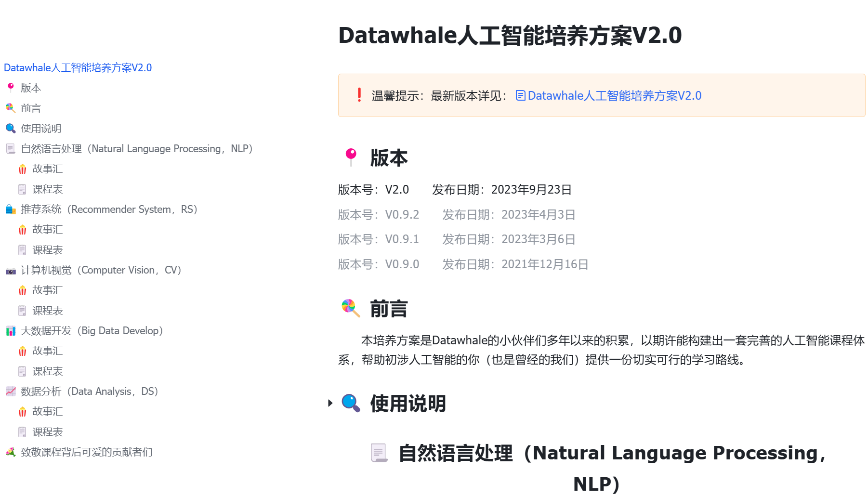This screenshot has height=496, width=868.
Task: Click the popcorn icon of 故事汇 under 推荐系统
Action: tap(22, 230)
